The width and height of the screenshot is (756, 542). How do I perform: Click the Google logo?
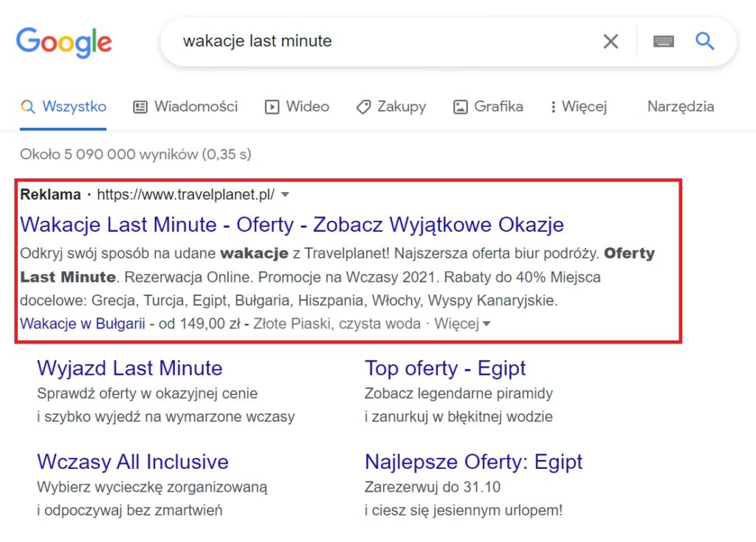[64, 41]
